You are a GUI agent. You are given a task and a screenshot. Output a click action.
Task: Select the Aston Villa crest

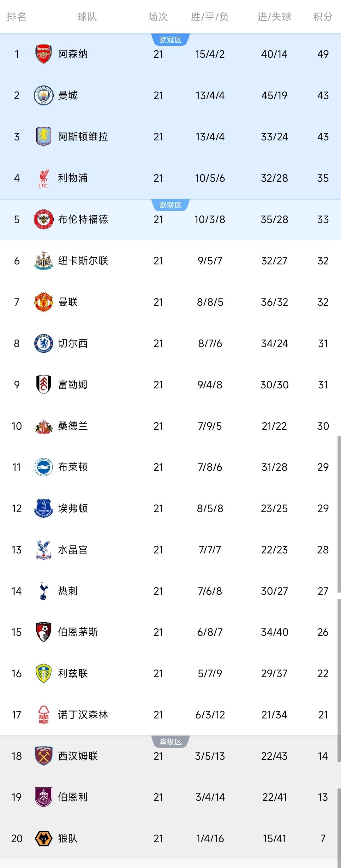(44, 137)
